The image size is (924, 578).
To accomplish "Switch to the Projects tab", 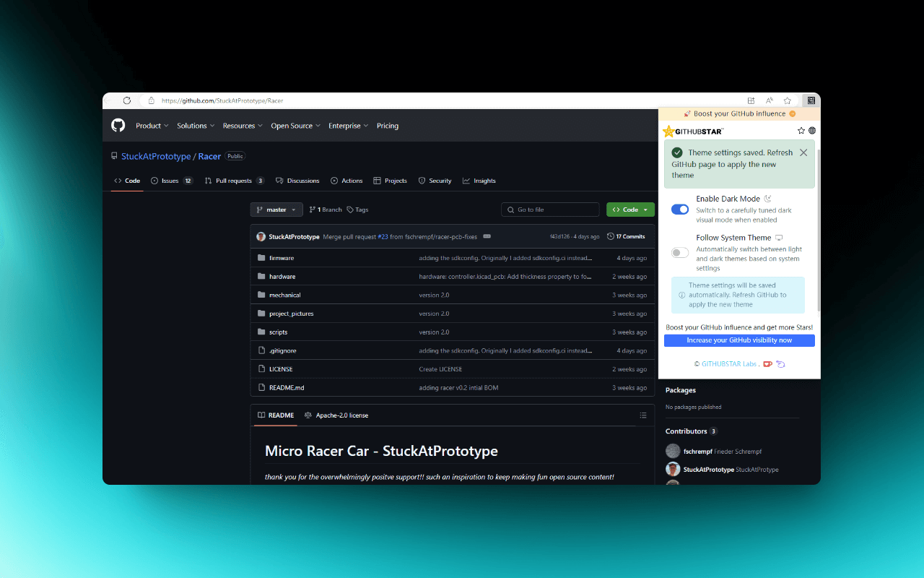I will (390, 181).
